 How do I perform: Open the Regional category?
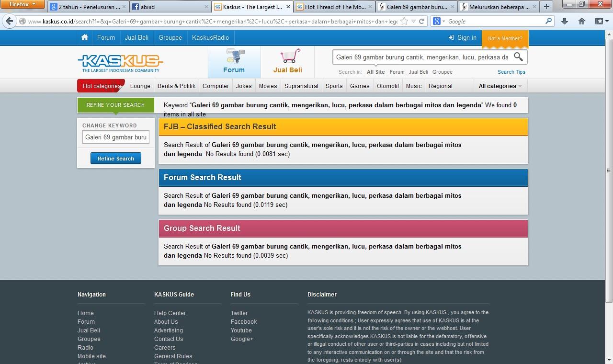pos(440,86)
